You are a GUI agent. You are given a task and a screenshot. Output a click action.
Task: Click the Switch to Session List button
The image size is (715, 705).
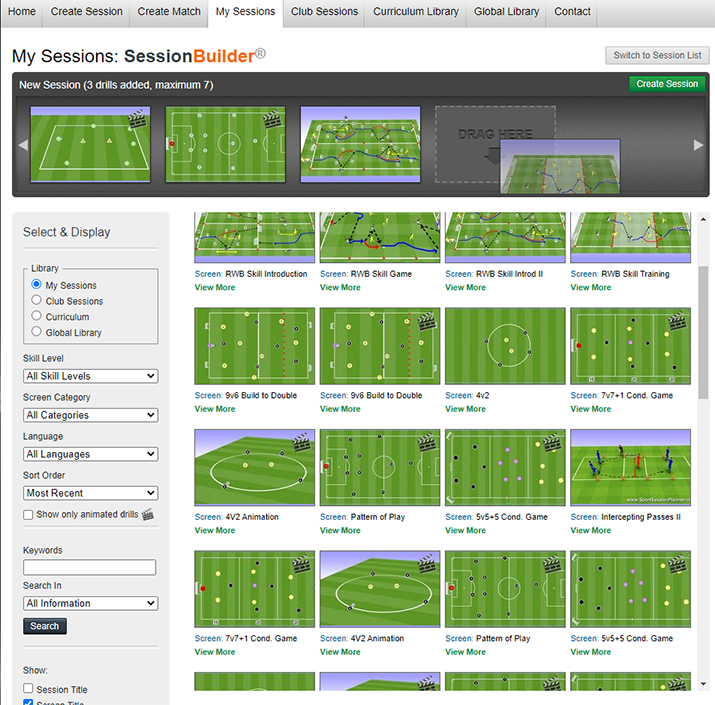point(657,55)
